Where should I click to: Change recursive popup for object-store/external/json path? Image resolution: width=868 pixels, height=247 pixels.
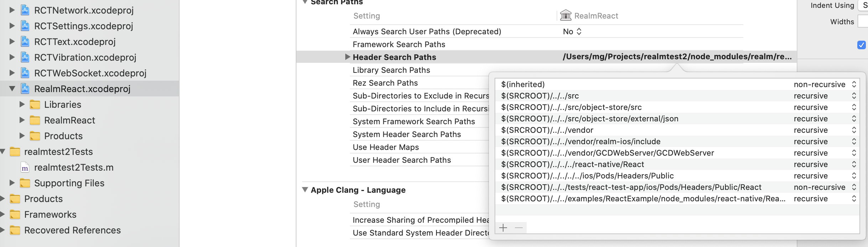click(825, 119)
